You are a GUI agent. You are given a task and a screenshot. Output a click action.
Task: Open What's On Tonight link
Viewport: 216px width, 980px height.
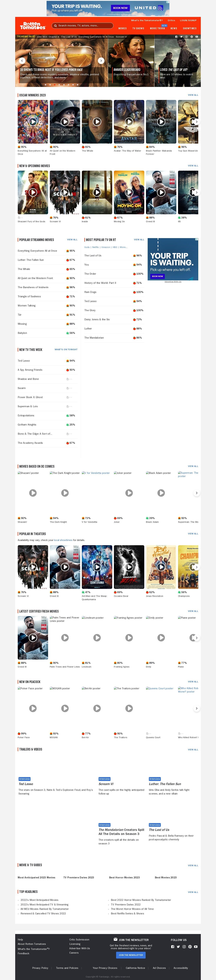pyautogui.click(x=66, y=349)
